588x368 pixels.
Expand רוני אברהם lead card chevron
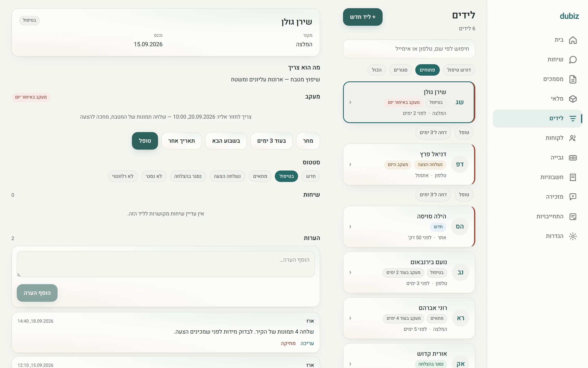click(x=350, y=318)
